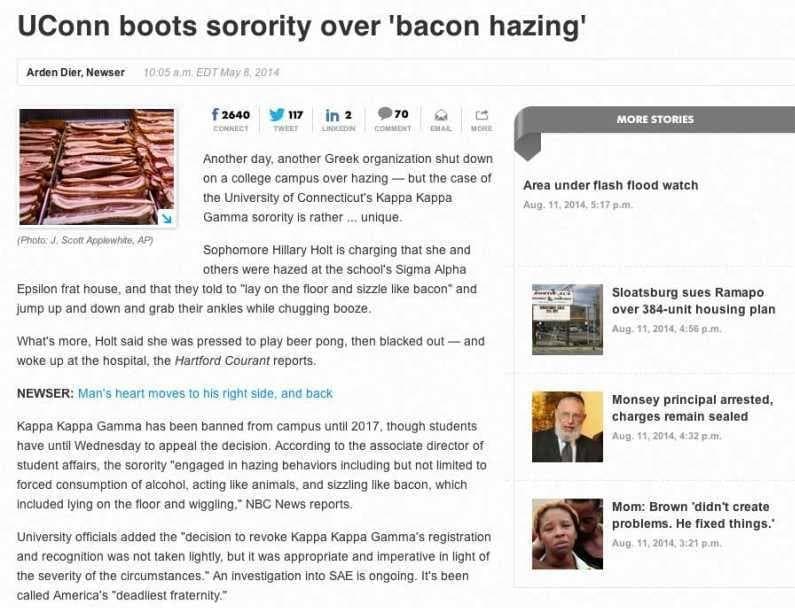
Task: Open the comments speech bubble icon
Action: 393,119
